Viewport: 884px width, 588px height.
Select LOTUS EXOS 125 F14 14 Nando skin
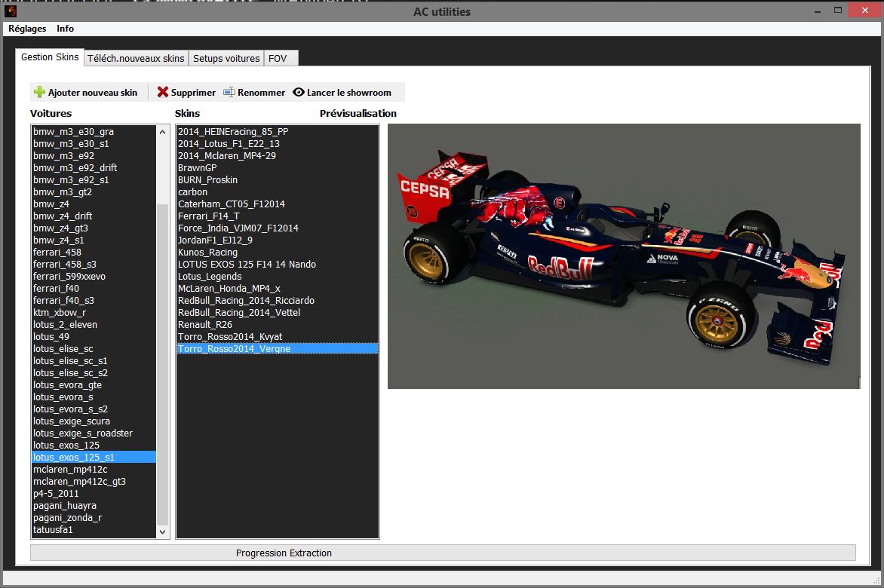(278, 265)
